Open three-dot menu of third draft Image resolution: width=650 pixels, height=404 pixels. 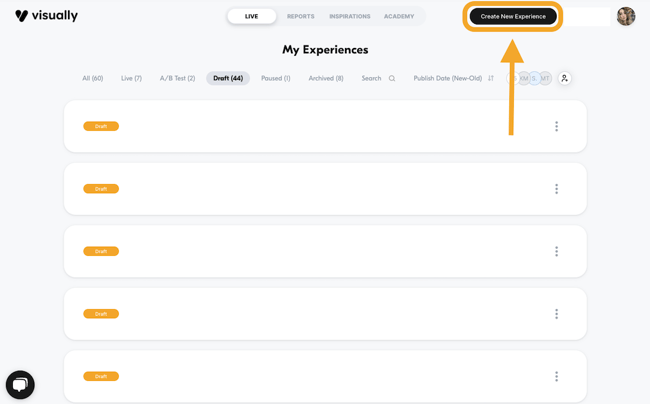(556, 252)
